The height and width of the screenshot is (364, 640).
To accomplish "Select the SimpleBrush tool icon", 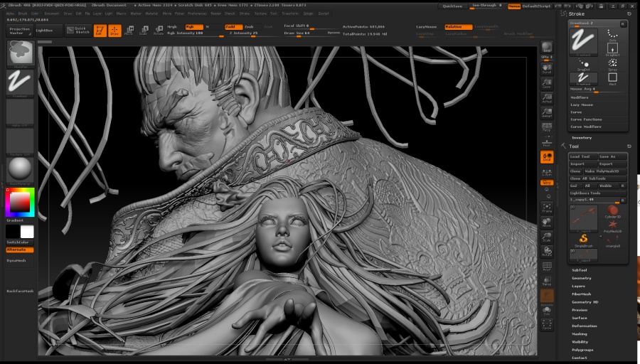I will (x=583, y=240).
